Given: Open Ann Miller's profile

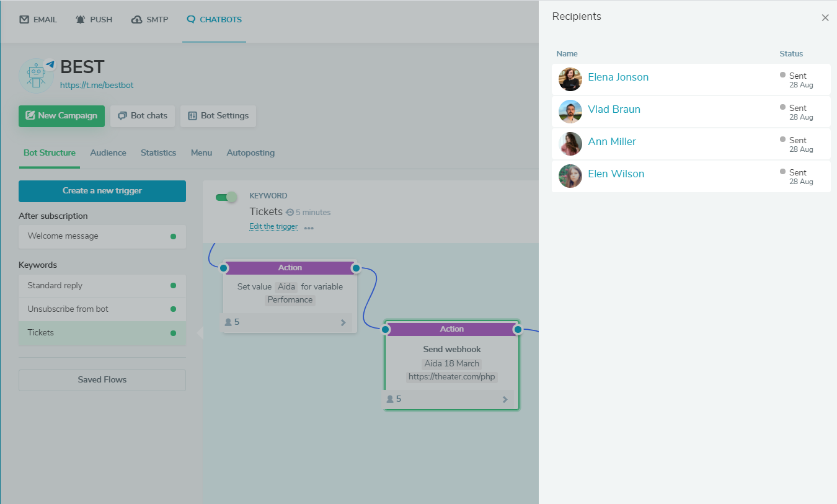Looking at the screenshot, I should (612, 142).
